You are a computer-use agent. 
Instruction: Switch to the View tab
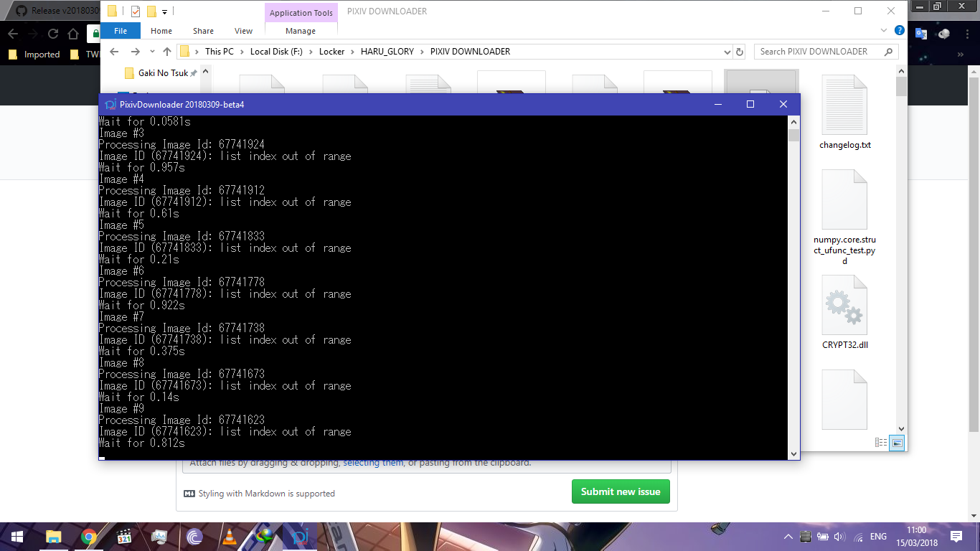242,31
